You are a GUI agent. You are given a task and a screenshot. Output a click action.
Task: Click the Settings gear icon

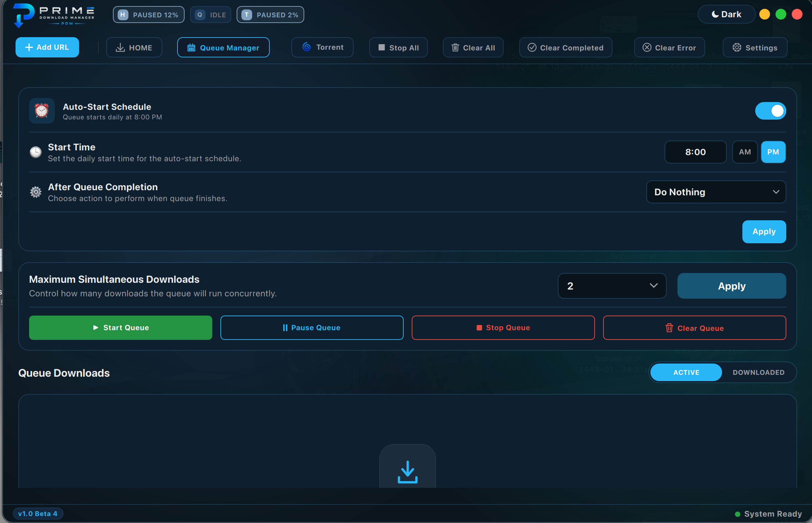click(737, 47)
